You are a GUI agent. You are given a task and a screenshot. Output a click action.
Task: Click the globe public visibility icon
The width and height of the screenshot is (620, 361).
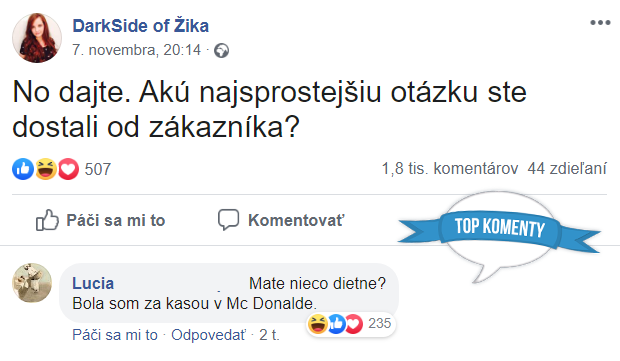[221, 51]
